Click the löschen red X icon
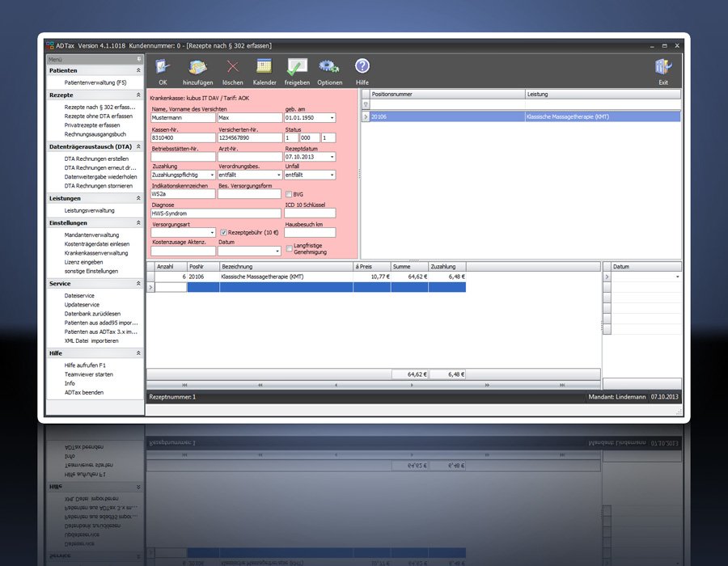Screen dimensions: 728x566 click(233, 67)
